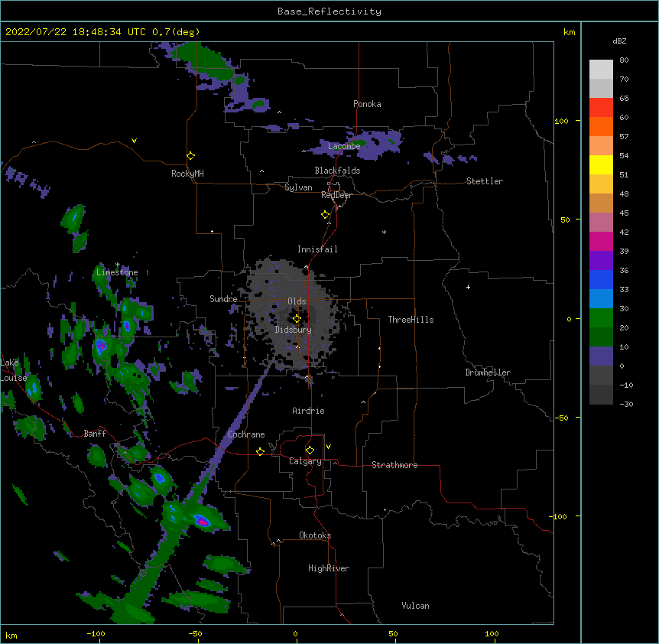
Task: Click the Cochrane label
Action: 246,434
